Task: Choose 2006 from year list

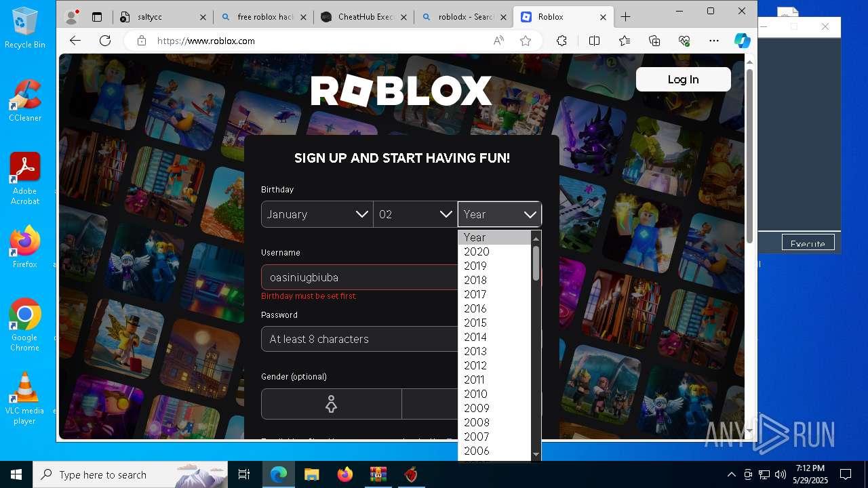Action: [494, 451]
